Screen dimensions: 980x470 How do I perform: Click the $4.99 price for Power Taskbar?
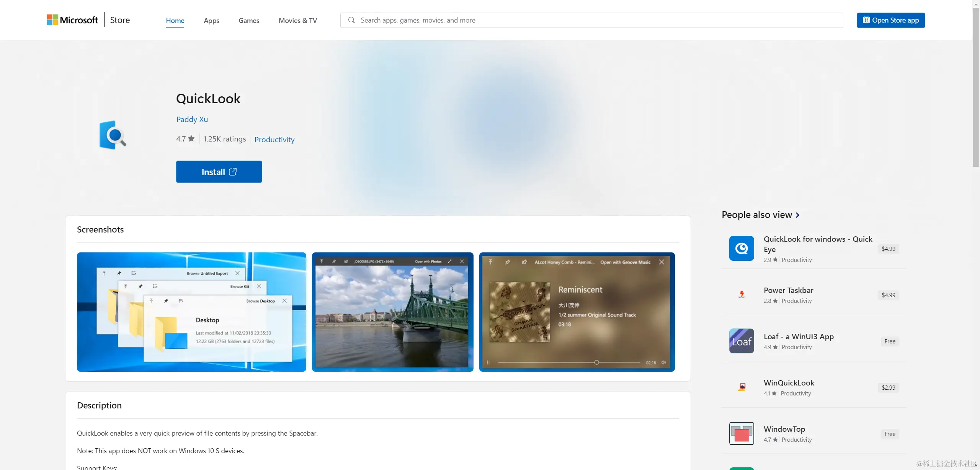click(889, 295)
